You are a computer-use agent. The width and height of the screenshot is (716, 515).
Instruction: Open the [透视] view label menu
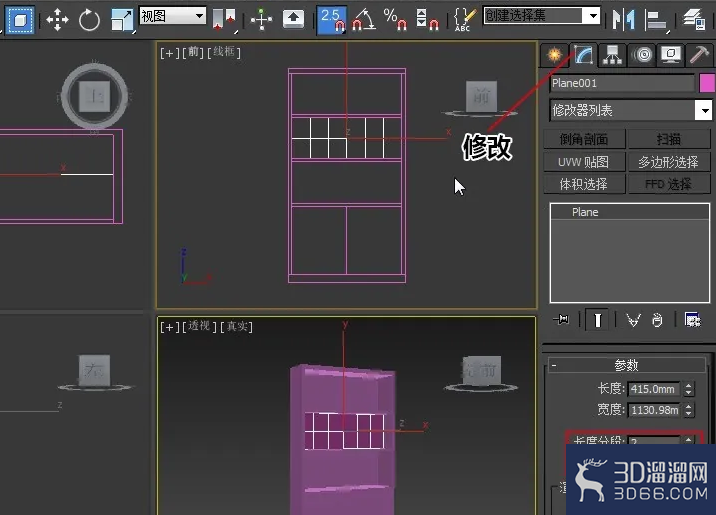(200, 326)
